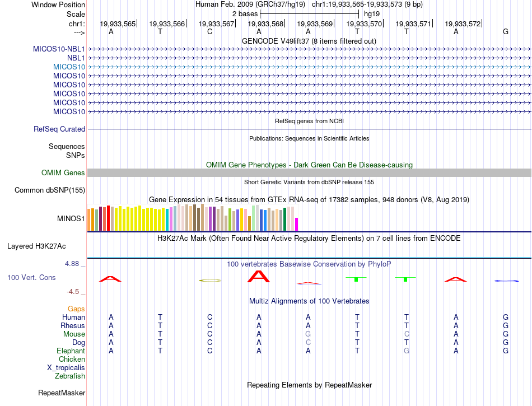The height and width of the screenshot is (406, 532).
Task: Click the gray OMIM Genes track bar
Action: point(309,172)
